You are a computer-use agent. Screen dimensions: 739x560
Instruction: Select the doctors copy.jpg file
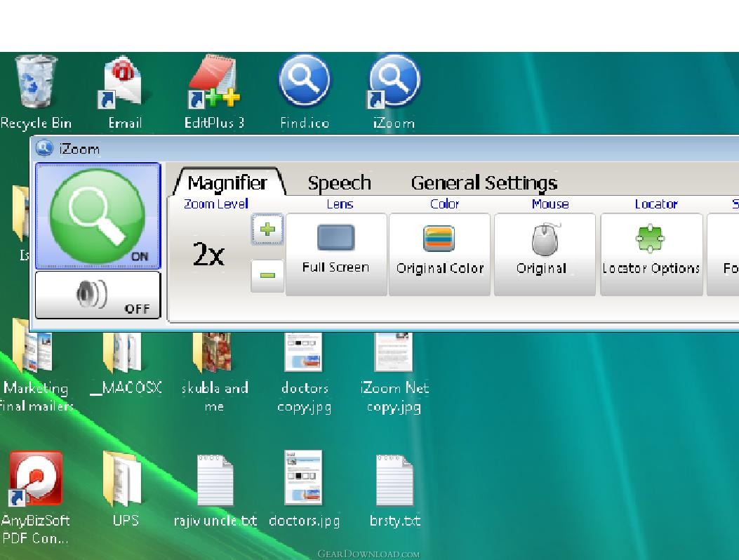tap(305, 373)
